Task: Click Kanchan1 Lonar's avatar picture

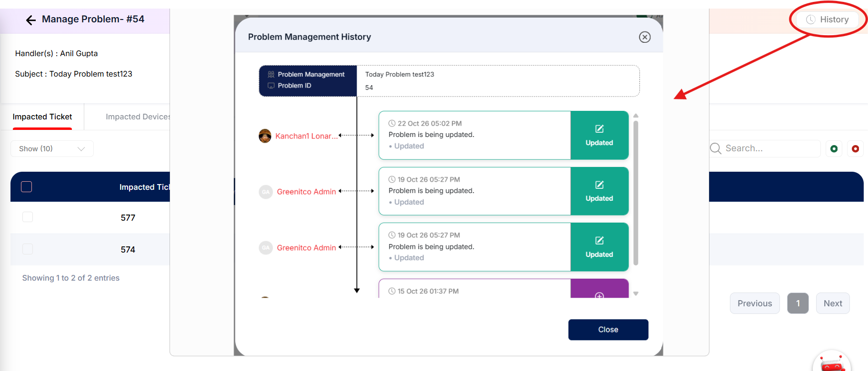Action: point(265,136)
